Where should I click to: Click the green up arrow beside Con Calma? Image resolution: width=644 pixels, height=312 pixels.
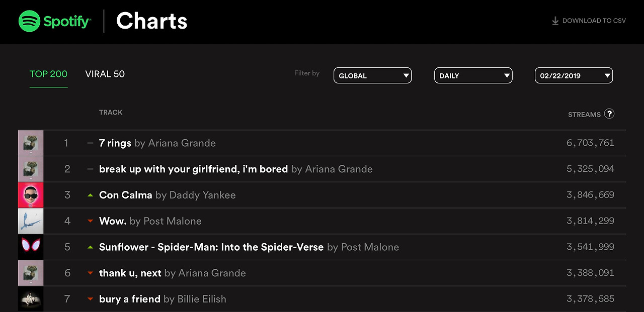91,195
